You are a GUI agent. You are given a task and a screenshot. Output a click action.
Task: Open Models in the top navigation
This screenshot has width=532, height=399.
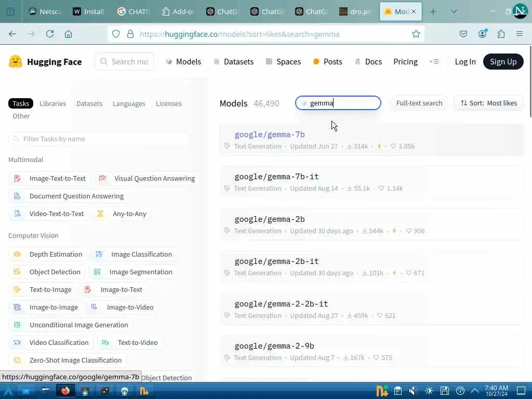183,62
